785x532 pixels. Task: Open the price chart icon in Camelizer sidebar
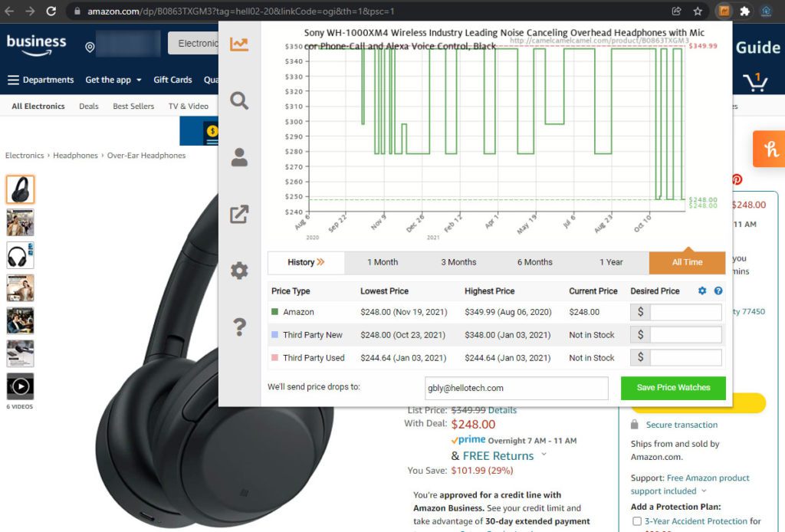pos(239,44)
